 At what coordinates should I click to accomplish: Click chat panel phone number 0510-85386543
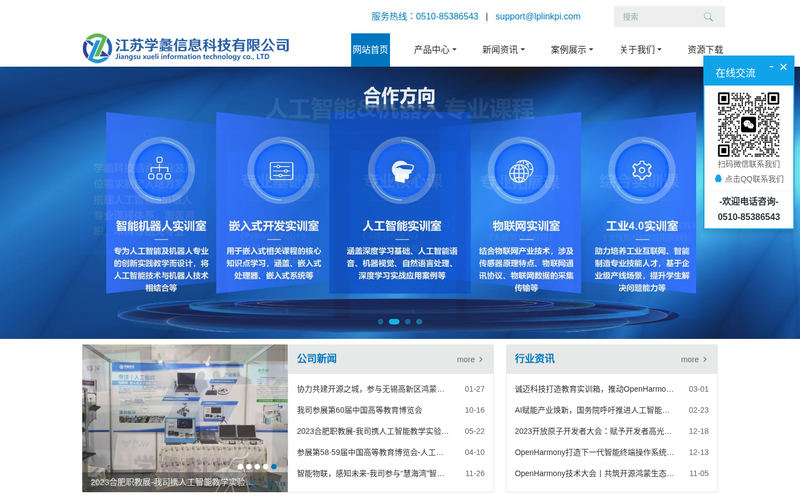click(x=748, y=217)
